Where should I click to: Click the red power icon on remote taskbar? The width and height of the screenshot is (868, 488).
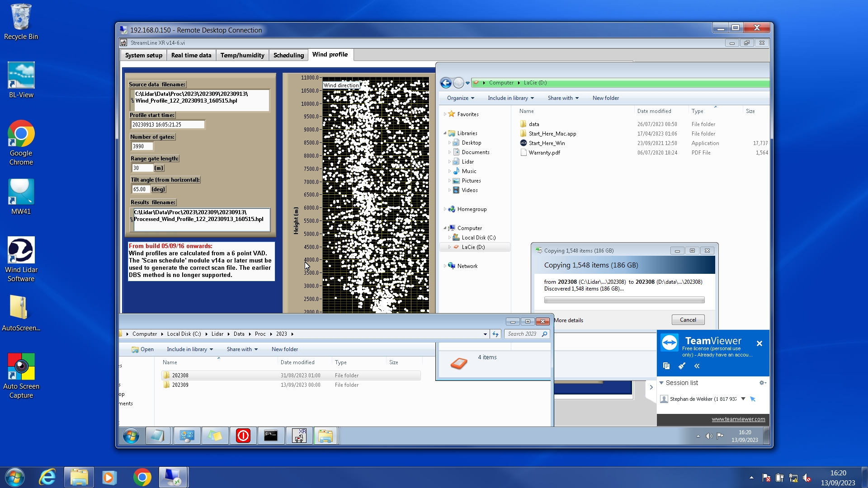(243, 436)
